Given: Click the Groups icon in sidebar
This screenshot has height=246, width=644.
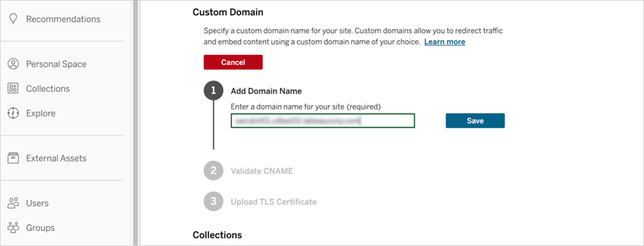Looking at the screenshot, I should tap(14, 227).
